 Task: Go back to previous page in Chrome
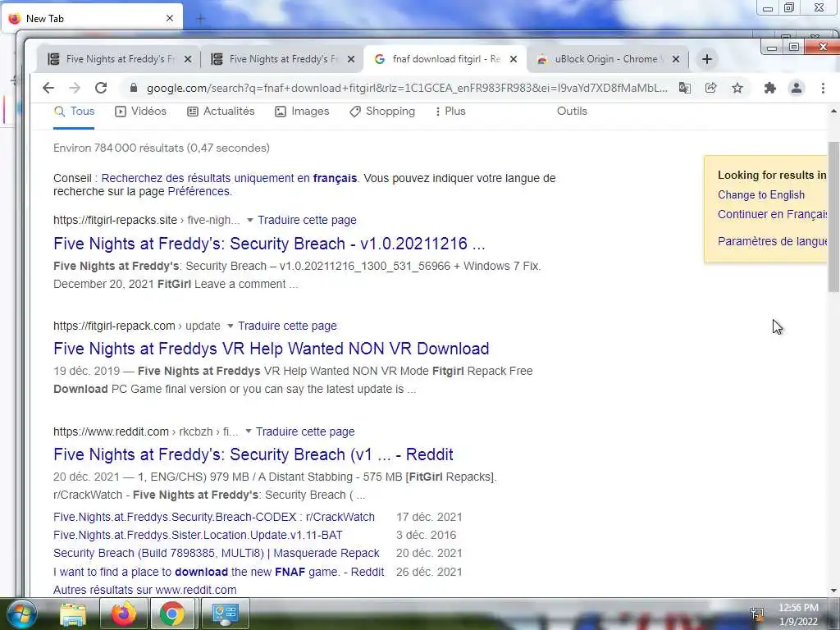tap(48, 88)
